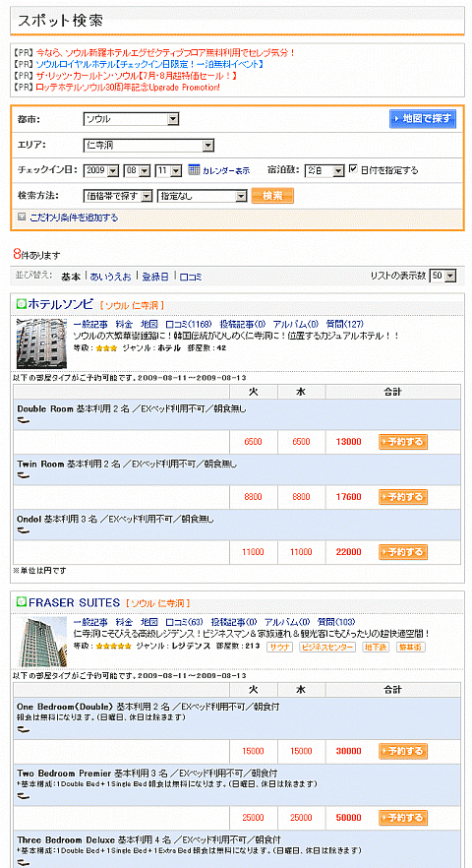The height and width of the screenshot is (868, 472).
Task: Click the 地図で探す button
Action: (423, 118)
